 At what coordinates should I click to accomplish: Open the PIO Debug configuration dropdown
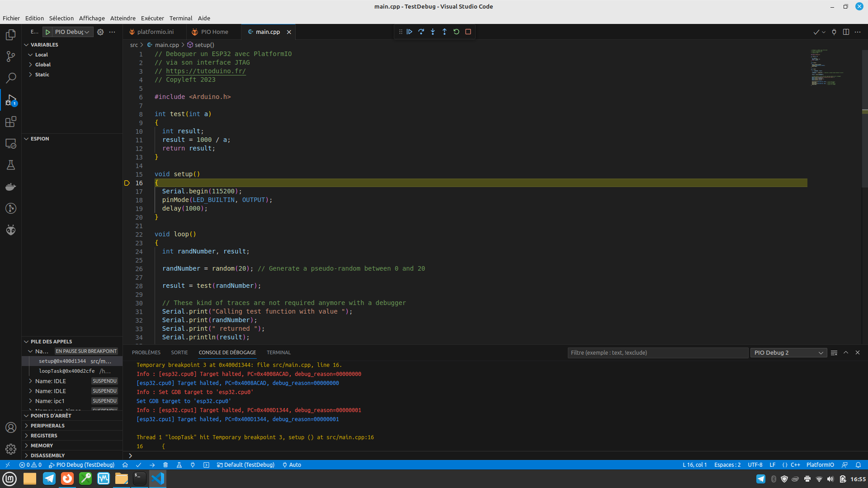pos(74,32)
